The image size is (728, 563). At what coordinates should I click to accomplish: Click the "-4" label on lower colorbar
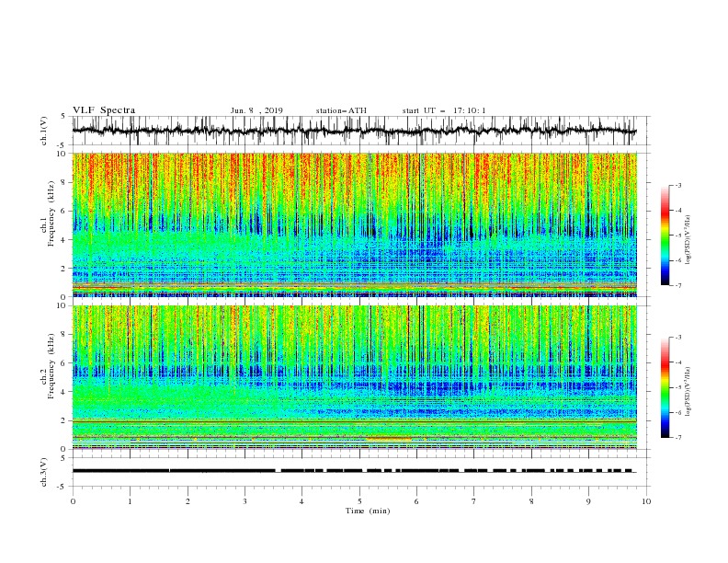[x=678, y=362]
